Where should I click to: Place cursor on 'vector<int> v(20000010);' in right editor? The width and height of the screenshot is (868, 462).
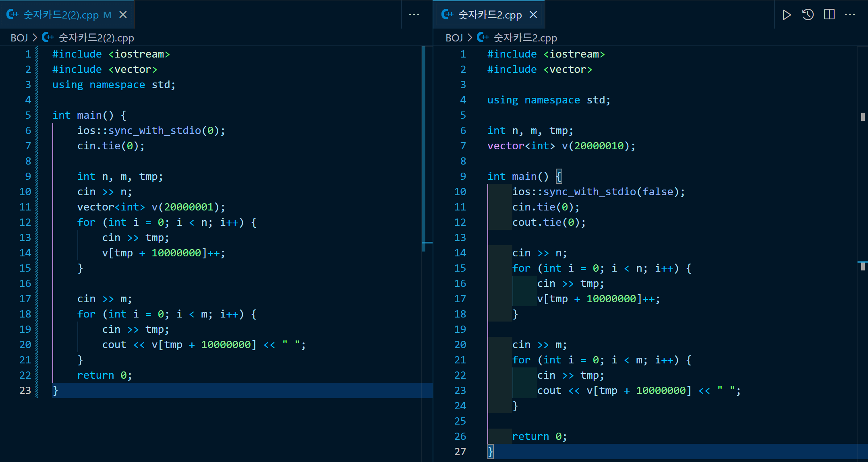click(x=561, y=146)
